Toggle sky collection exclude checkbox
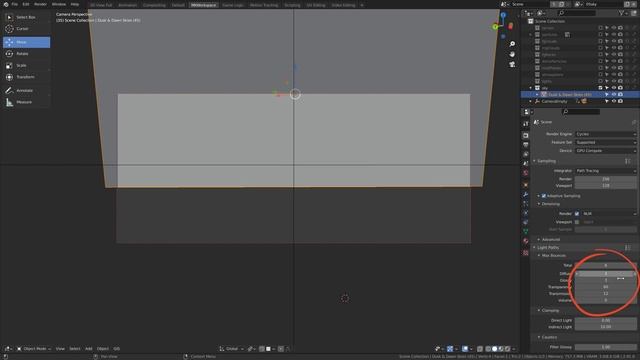Screen dimensions: 640x360 (x=600, y=88)
